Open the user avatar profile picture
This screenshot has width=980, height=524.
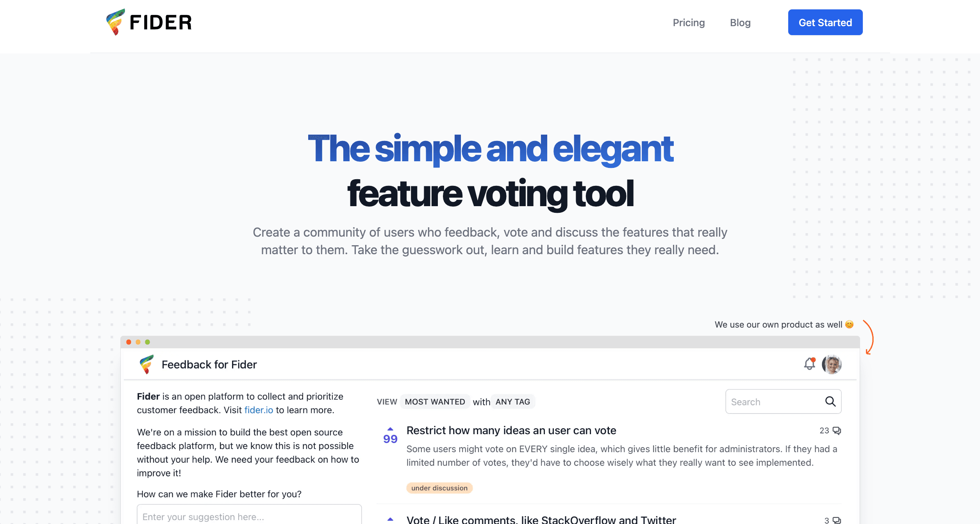[832, 364]
